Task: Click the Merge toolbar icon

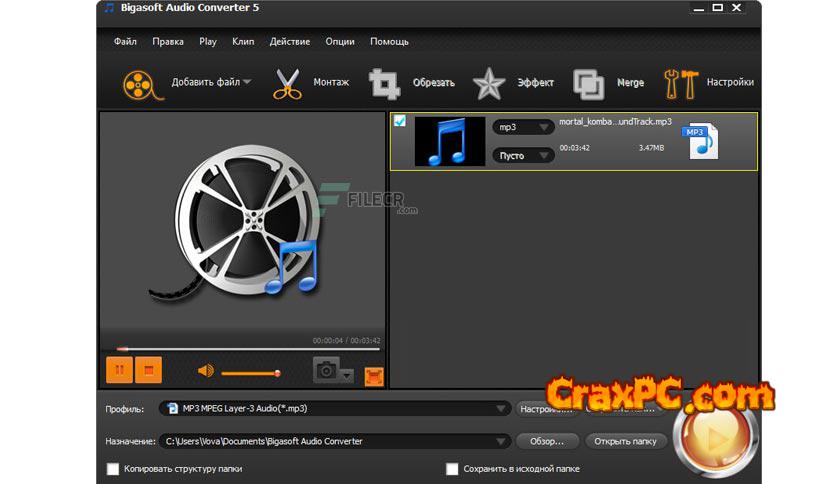Action: tap(589, 84)
